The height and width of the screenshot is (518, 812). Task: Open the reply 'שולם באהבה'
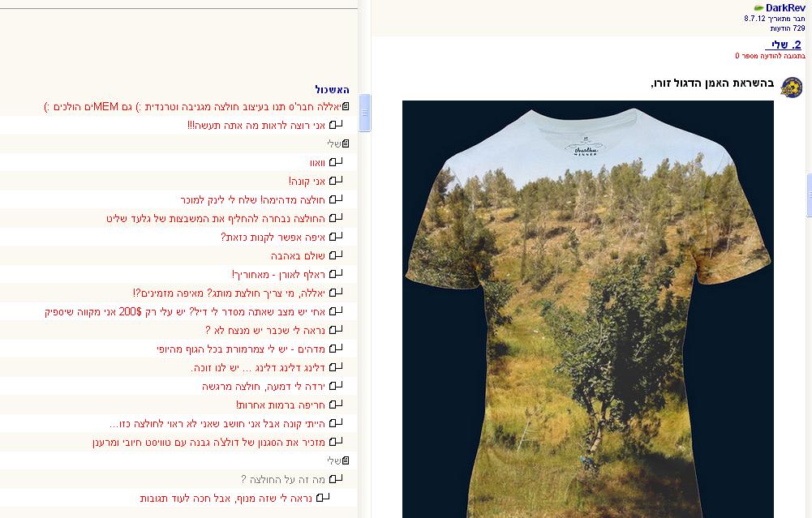click(298, 255)
